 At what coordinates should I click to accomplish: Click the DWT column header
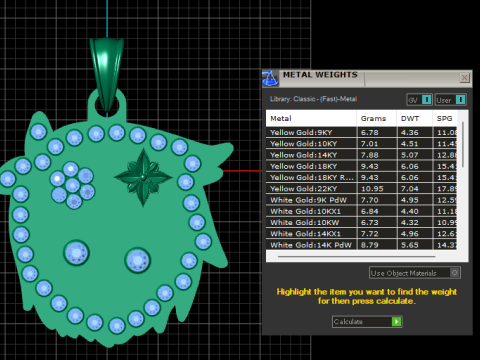415,118
